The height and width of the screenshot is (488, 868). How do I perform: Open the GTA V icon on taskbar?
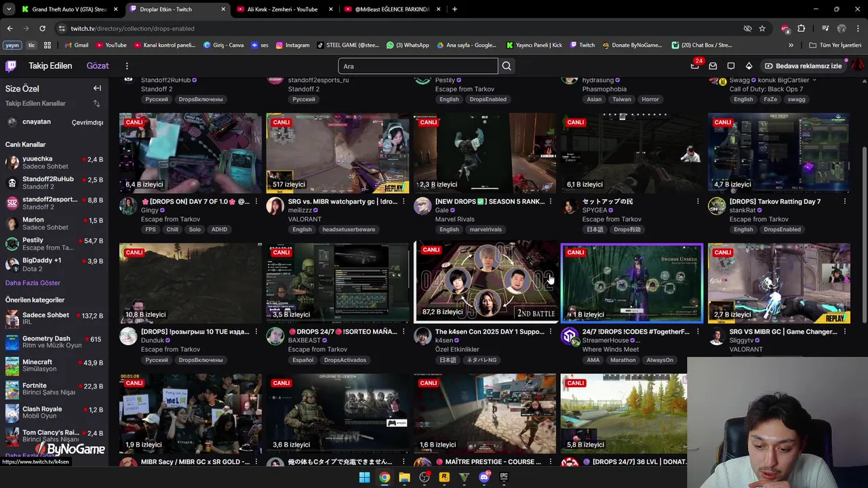(x=464, y=477)
